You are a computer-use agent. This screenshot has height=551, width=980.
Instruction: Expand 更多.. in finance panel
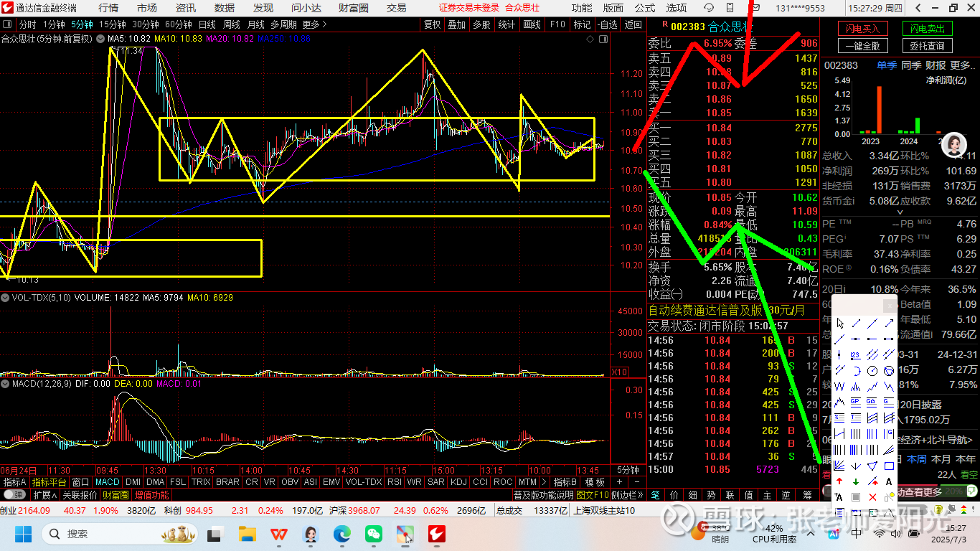[961, 65]
